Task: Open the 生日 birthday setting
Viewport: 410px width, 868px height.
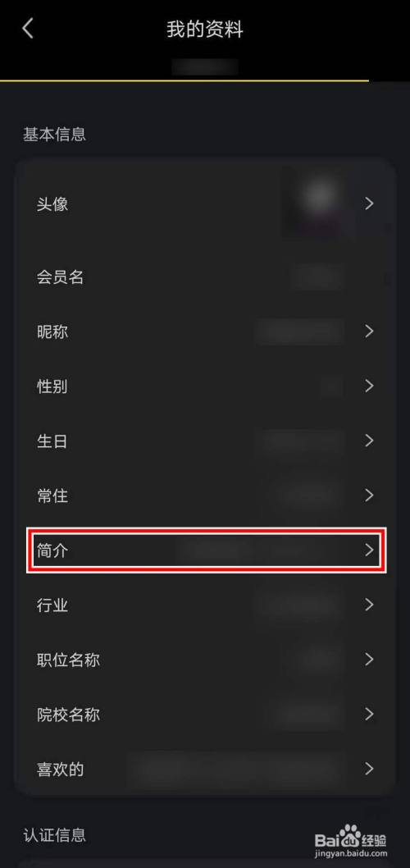Action: point(205,441)
